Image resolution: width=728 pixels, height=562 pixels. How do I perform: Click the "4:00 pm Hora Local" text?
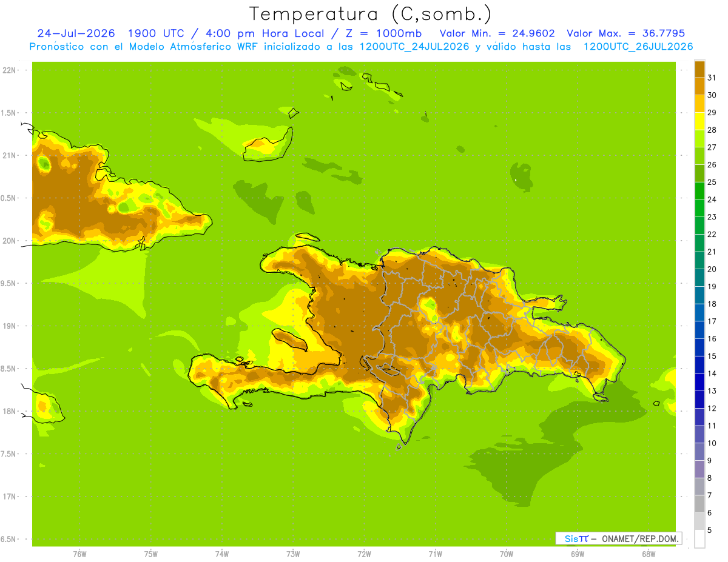260,33
